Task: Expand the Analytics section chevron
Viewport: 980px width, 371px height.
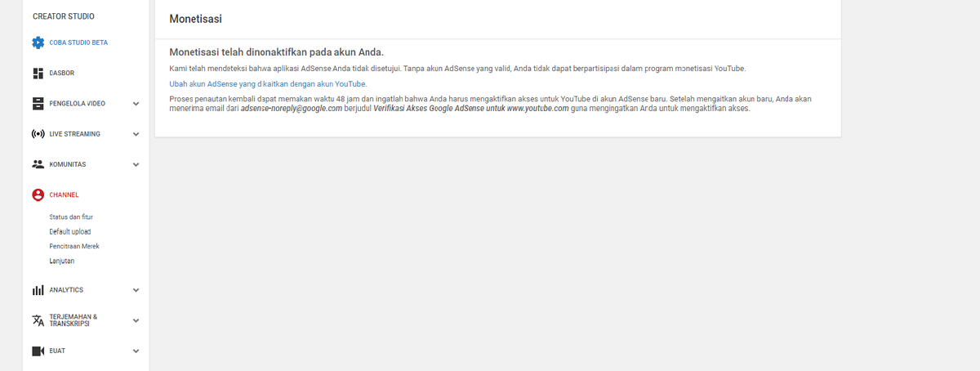Action: click(136, 290)
